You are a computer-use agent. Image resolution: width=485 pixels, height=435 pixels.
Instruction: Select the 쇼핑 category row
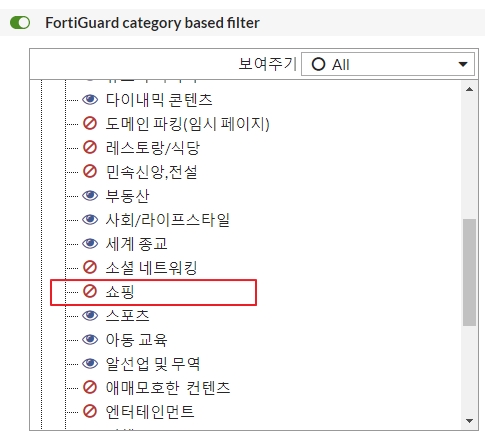153,292
